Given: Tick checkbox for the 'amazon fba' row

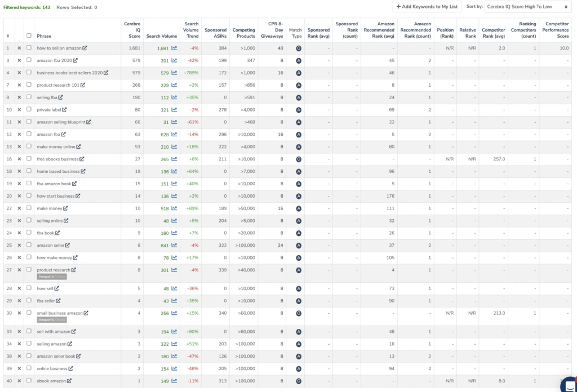Looking at the screenshot, I should click(x=29, y=134).
